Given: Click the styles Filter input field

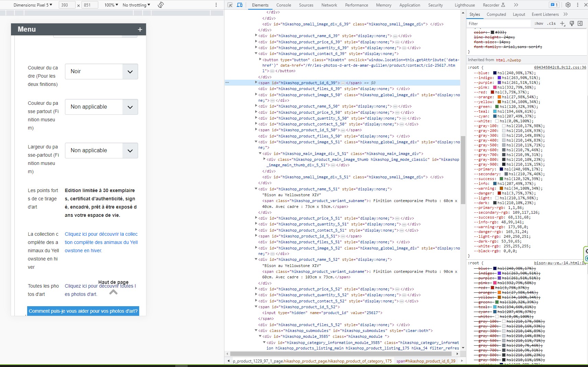Looking at the screenshot, I should (498, 23).
